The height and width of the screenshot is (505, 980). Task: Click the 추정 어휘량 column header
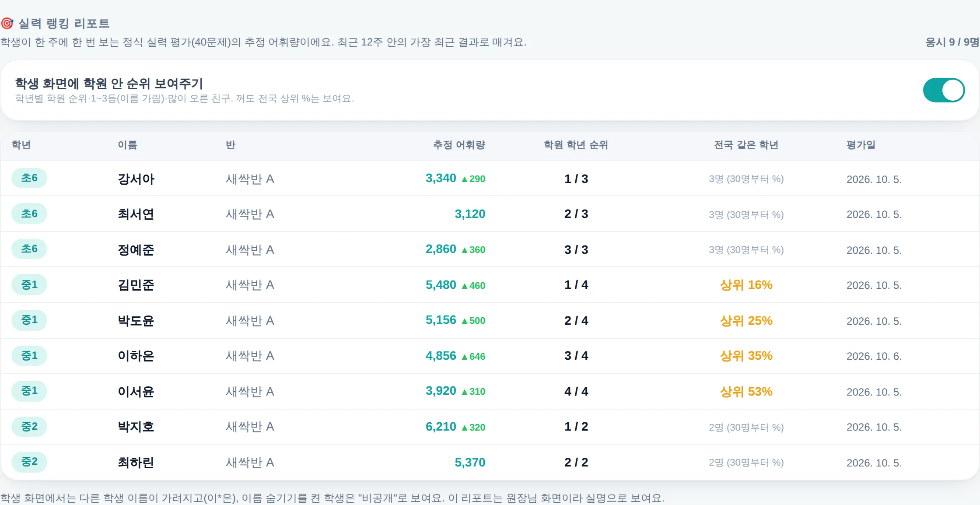click(459, 145)
